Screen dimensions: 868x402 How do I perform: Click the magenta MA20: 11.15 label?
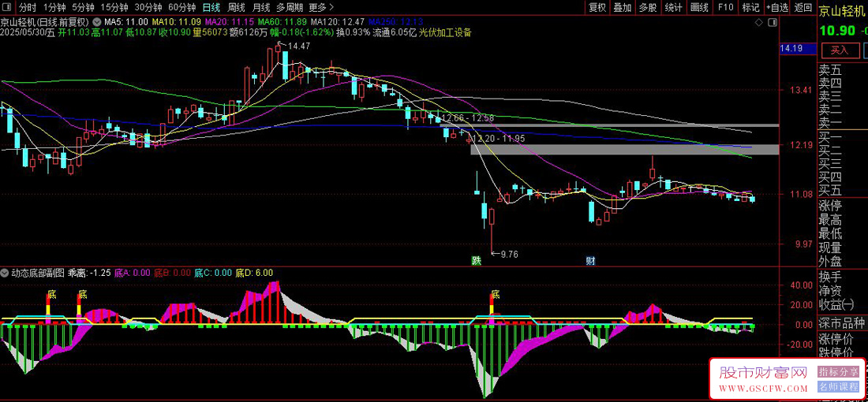(x=230, y=22)
